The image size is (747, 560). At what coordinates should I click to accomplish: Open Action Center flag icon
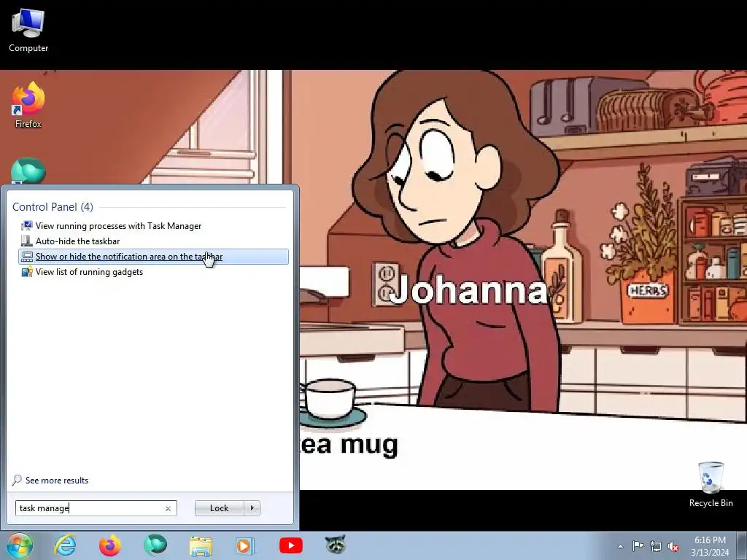(638, 545)
